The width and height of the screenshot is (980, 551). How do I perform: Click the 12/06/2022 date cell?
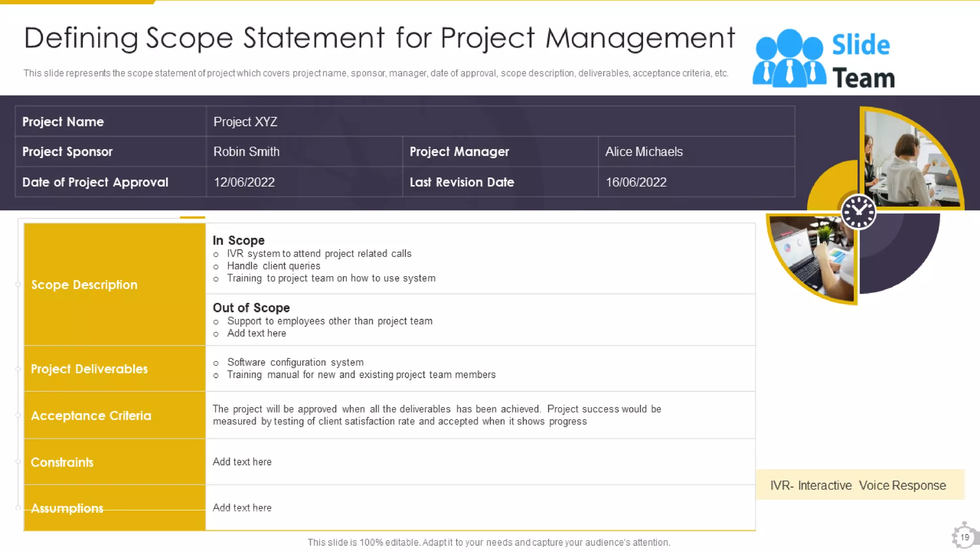[304, 182]
